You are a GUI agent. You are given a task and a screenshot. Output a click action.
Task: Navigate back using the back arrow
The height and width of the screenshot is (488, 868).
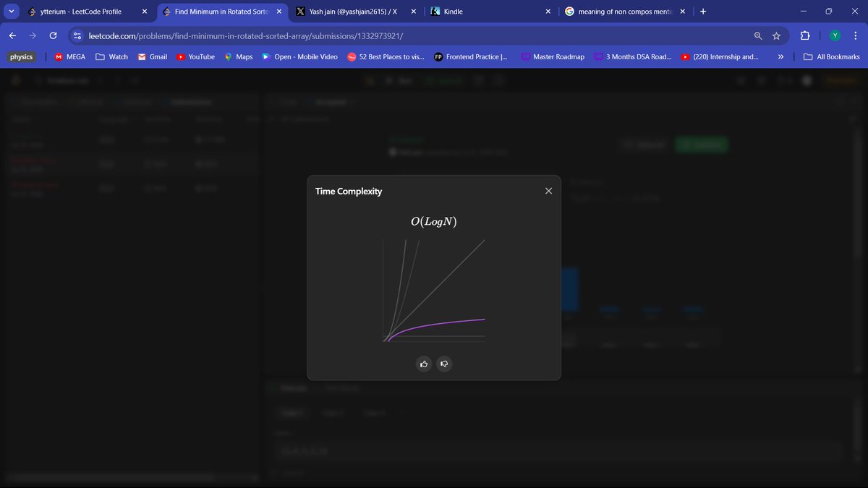click(12, 35)
